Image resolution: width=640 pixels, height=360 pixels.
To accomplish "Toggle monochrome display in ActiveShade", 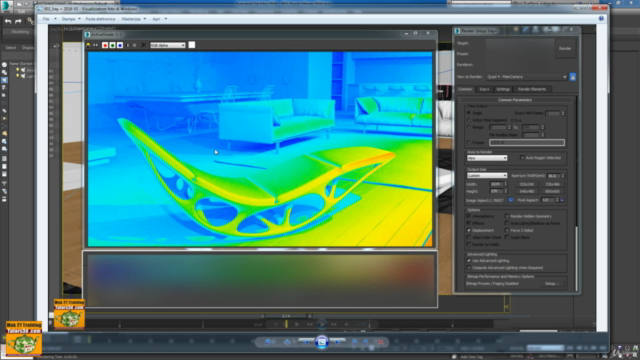I will pyautogui.click(x=134, y=45).
